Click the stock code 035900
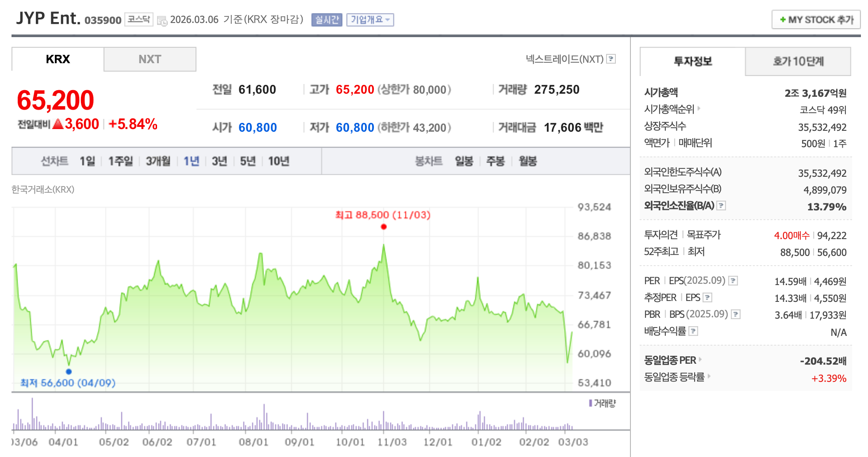The image size is (868, 457). [103, 20]
